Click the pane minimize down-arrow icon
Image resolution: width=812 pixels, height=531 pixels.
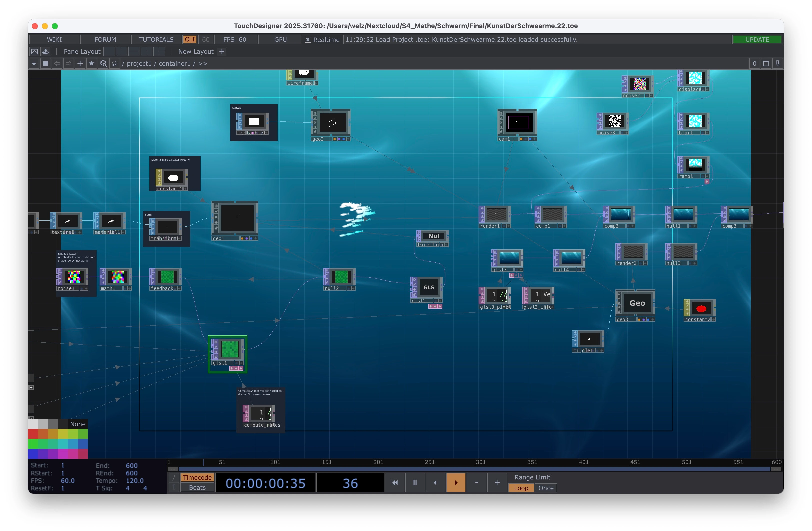pyautogui.click(x=777, y=64)
